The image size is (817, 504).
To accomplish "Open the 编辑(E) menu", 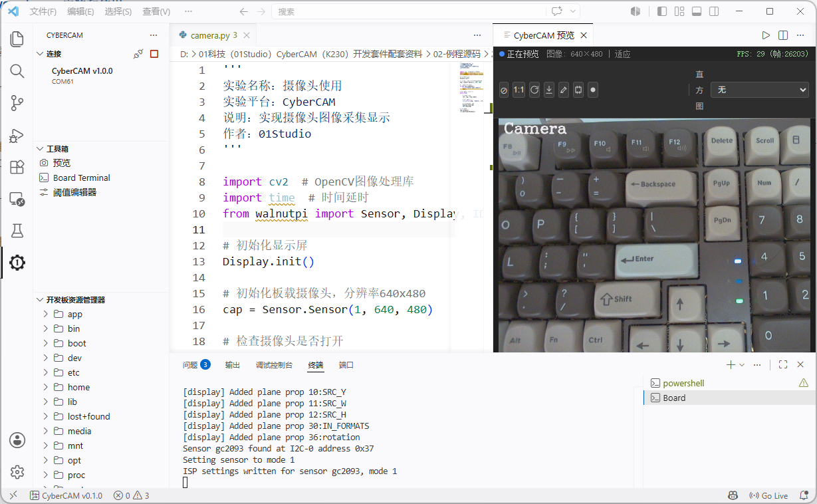I will 80,11.
